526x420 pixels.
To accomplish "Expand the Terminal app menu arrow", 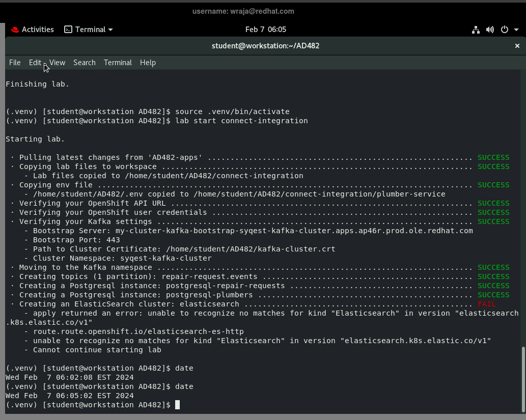I will coord(110,30).
